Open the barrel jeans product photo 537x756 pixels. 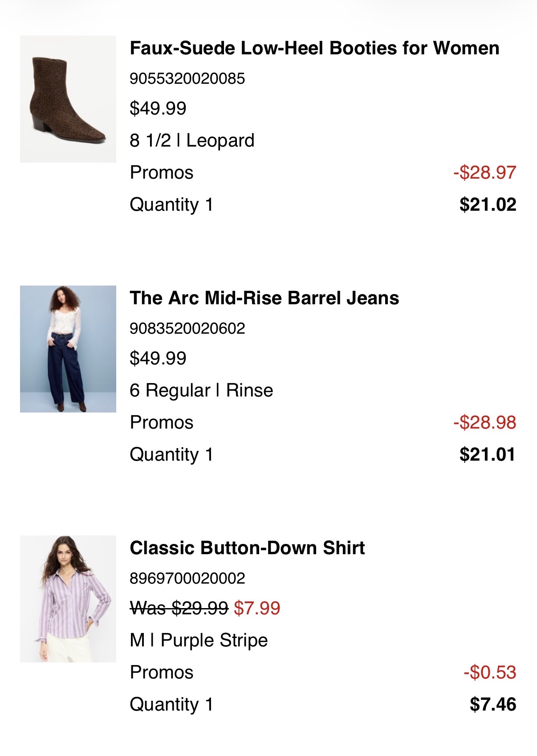[x=68, y=349]
